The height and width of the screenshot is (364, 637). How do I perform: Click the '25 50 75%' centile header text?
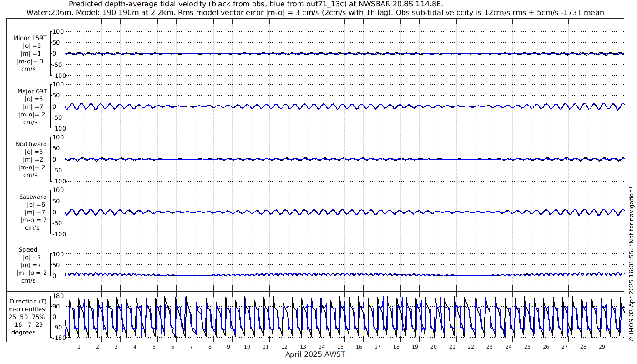27,317
